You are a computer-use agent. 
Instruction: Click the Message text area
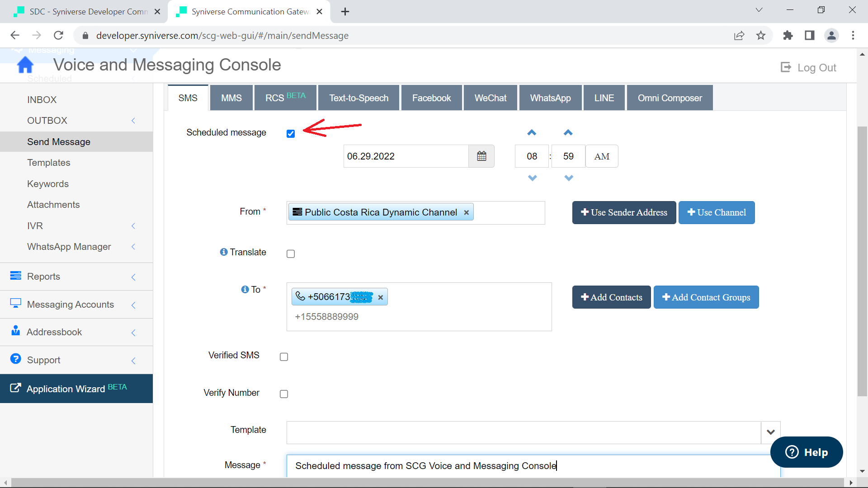pos(533,466)
